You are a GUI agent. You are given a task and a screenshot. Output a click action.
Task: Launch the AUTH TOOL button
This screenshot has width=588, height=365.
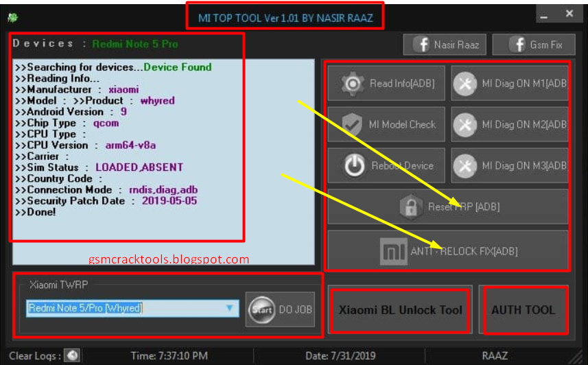pos(524,310)
